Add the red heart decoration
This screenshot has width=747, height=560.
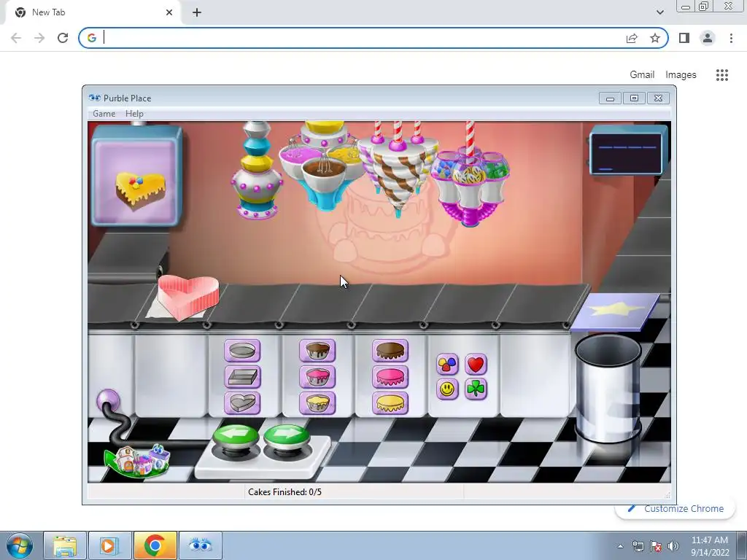click(x=476, y=365)
